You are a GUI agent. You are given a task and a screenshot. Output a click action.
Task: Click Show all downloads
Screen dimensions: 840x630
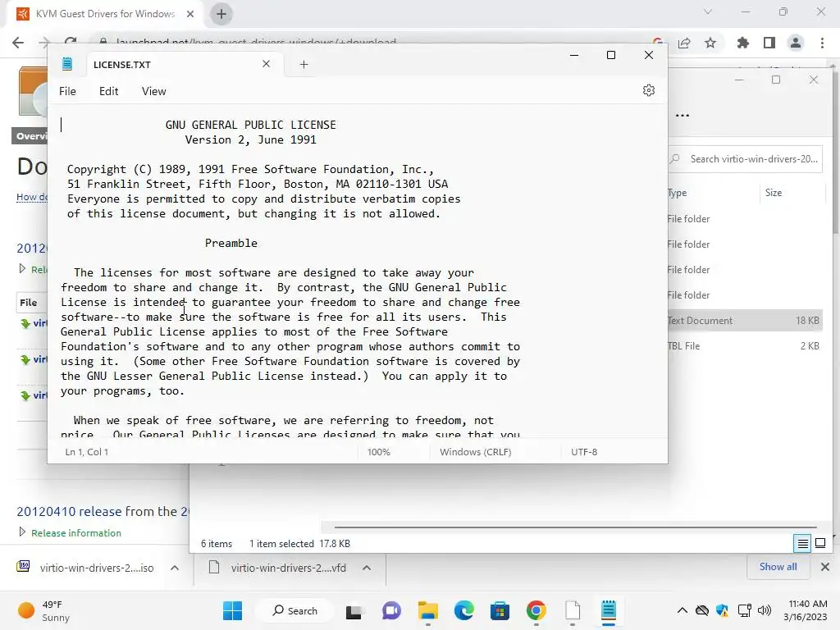click(778, 567)
